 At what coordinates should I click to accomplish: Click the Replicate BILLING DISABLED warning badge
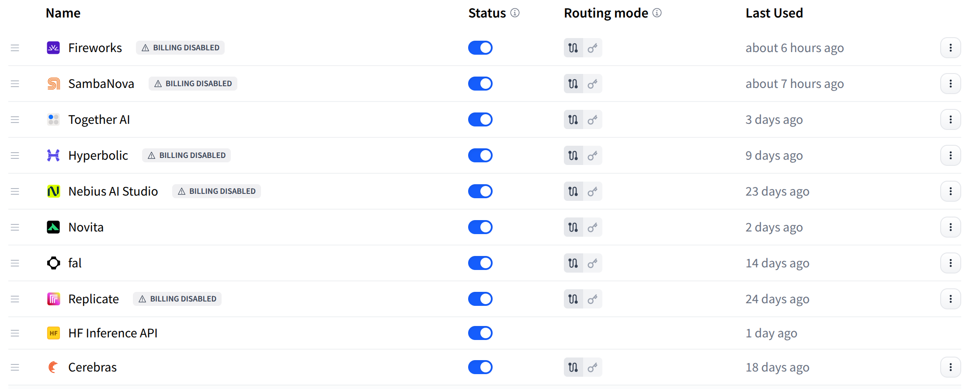point(177,299)
